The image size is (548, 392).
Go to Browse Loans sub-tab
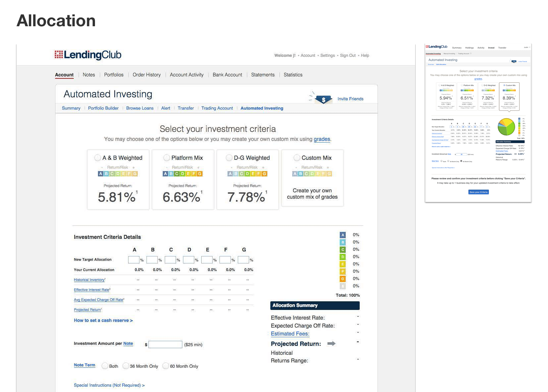(x=140, y=108)
